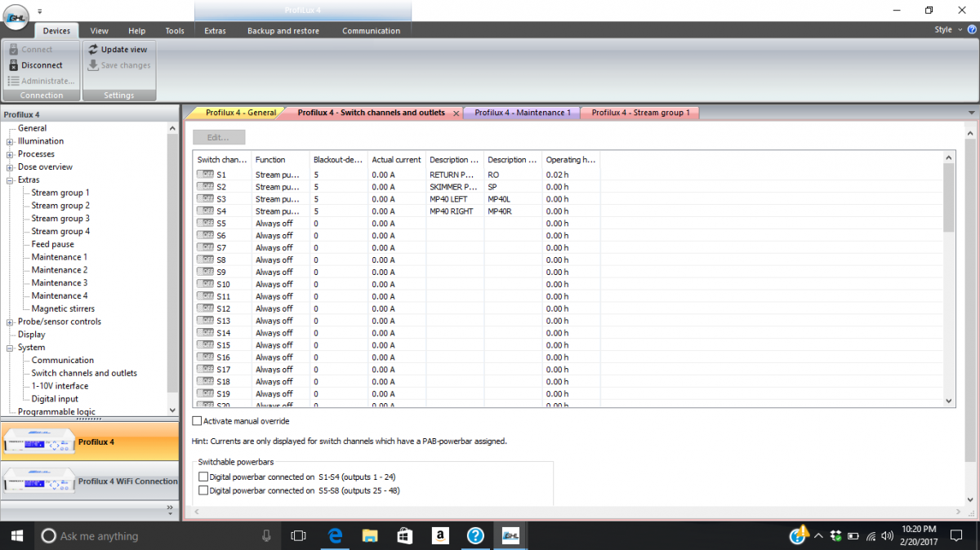Click the Disconnect lock icon
The width and height of the screenshot is (980, 550).
click(x=13, y=65)
